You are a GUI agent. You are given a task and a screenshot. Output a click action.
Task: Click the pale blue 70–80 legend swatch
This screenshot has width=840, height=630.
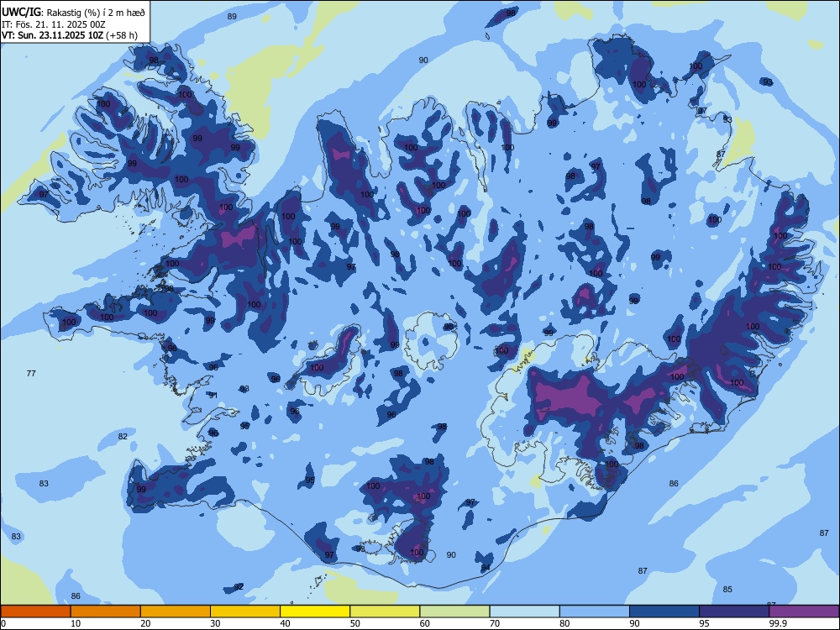coord(524,612)
